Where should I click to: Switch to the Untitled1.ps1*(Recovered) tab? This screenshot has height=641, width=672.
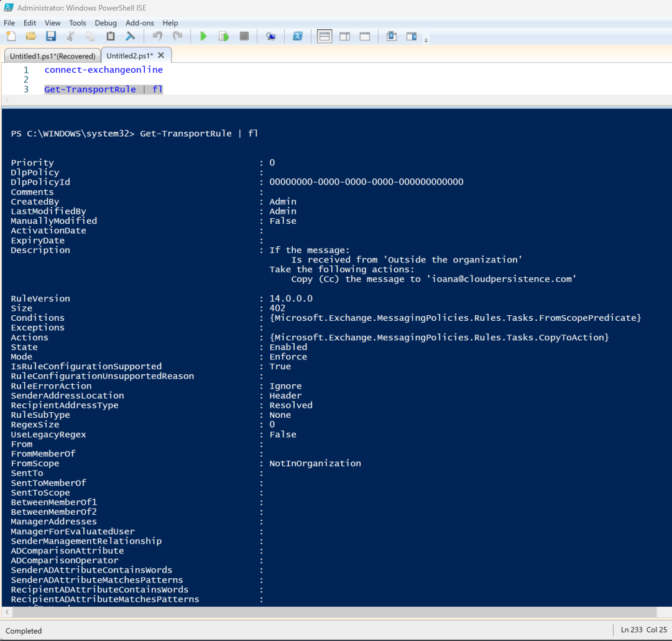(53, 56)
